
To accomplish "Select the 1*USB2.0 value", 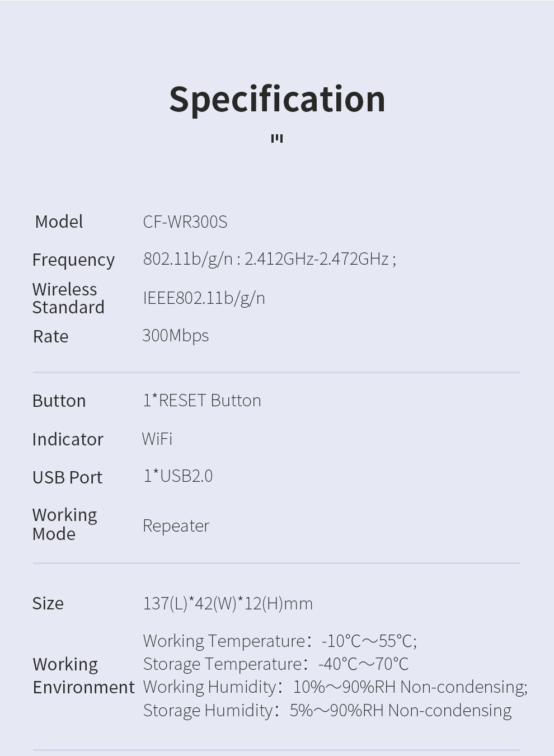I will point(178,476).
